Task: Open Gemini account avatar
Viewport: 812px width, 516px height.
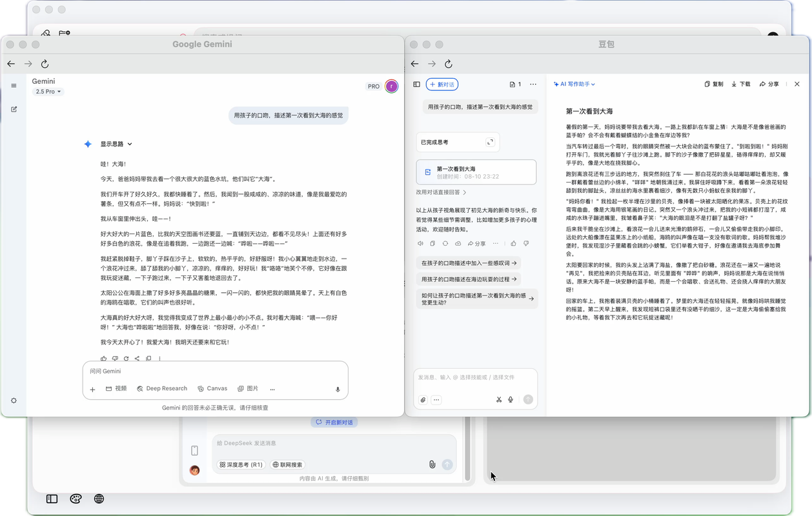Action: [391, 86]
